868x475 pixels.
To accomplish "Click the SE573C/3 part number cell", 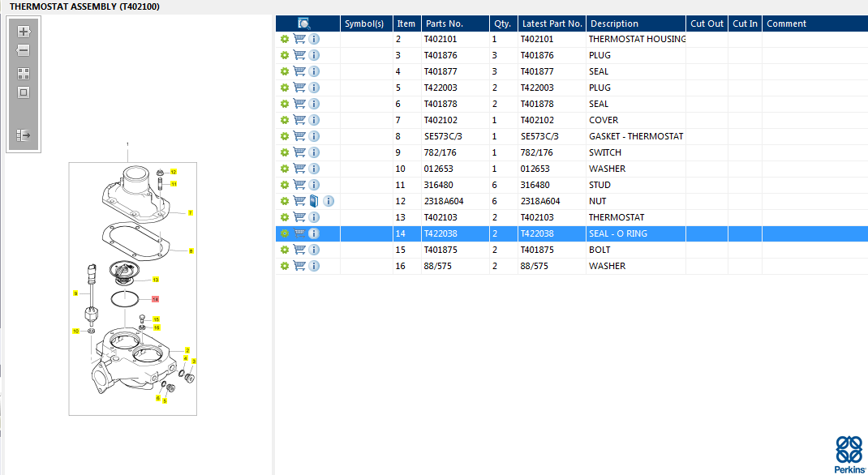I will [443, 136].
